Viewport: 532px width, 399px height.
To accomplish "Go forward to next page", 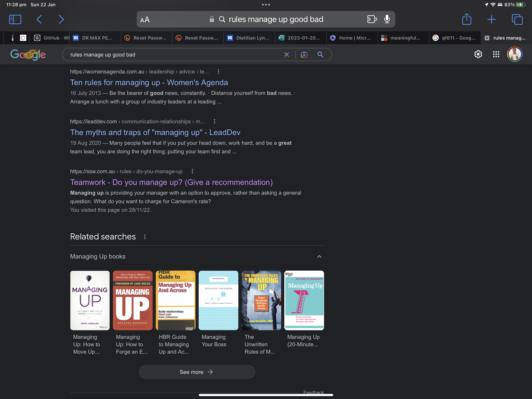I will click(61, 19).
